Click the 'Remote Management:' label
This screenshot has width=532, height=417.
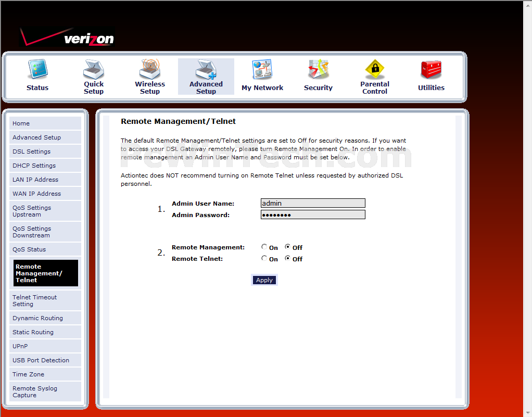point(208,247)
